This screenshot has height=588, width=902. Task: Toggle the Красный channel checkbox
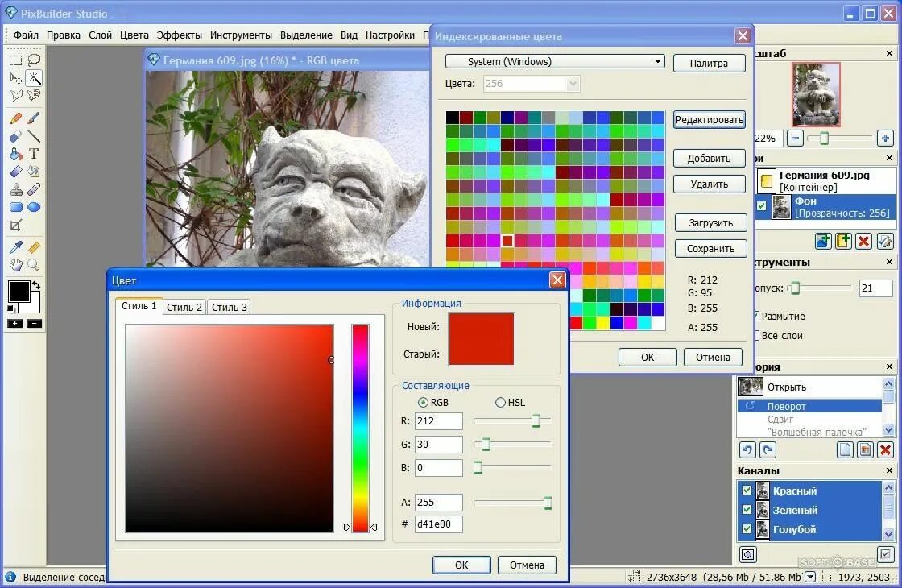[747, 491]
